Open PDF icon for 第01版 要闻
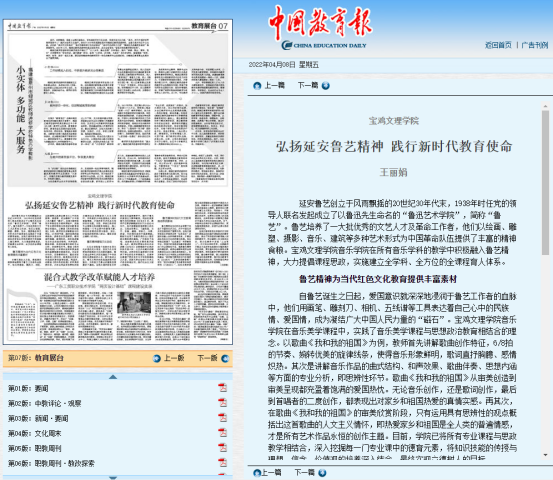The height and width of the screenshot is (480, 553). [x=222, y=388]
